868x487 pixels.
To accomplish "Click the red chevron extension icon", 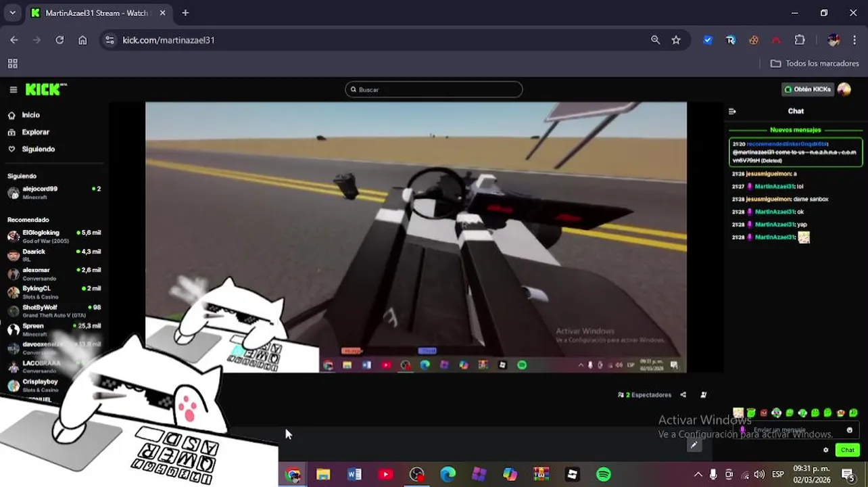I will point(776,40).
